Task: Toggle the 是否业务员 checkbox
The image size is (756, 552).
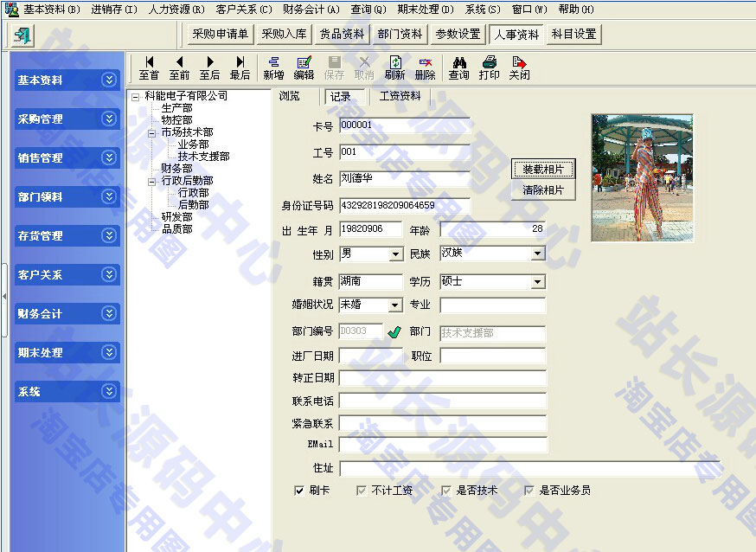Action: tap(529, 491)
